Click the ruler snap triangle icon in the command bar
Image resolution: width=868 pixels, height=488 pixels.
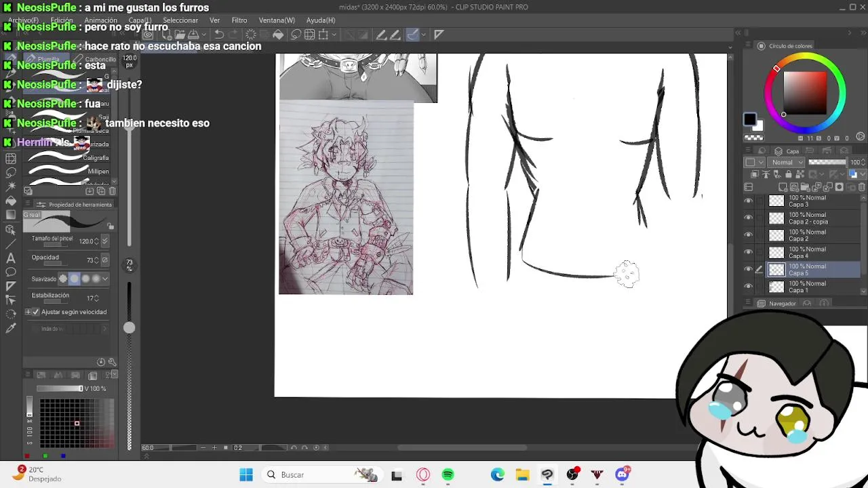439,35
